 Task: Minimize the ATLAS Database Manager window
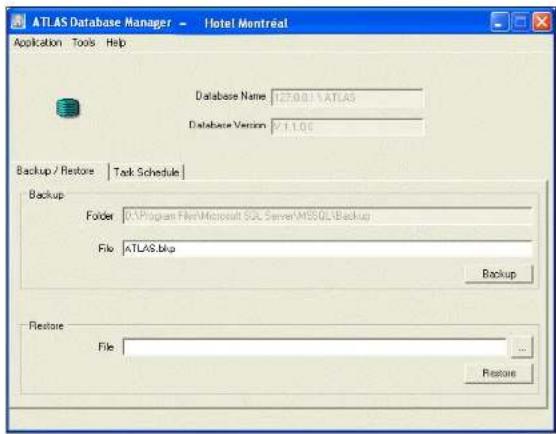point(500,22)
